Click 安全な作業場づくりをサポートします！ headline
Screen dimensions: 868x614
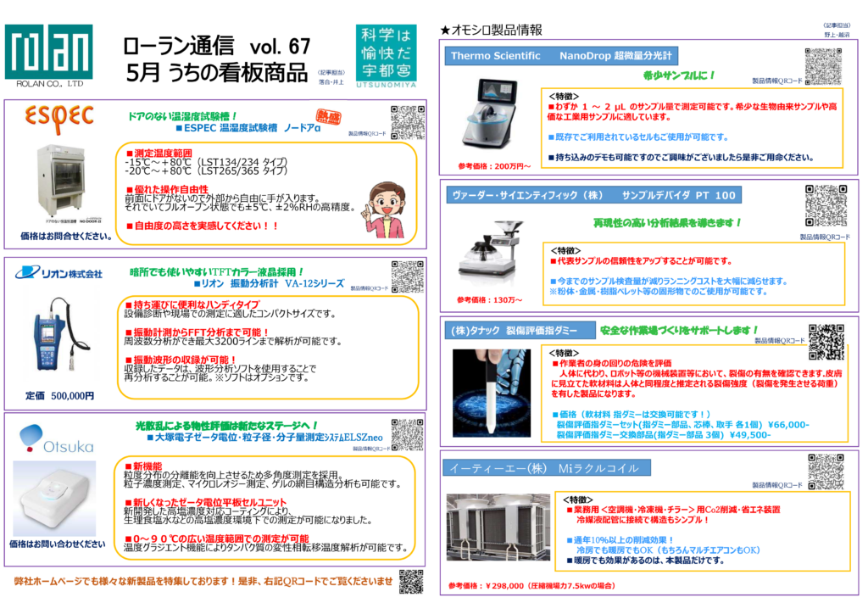[679, 331]
